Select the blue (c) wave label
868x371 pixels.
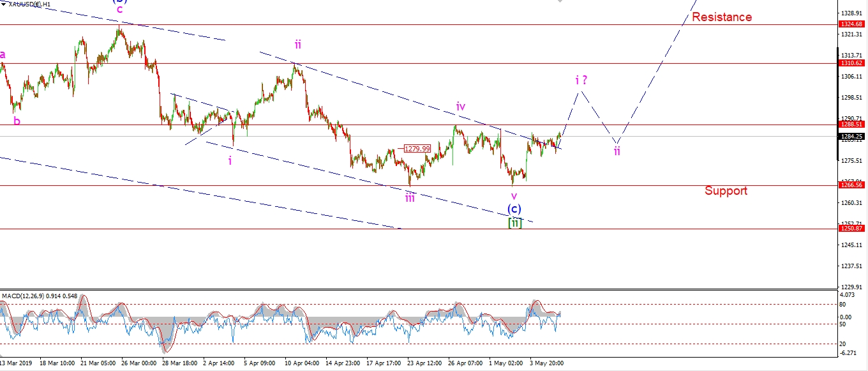tap(514, 209)
